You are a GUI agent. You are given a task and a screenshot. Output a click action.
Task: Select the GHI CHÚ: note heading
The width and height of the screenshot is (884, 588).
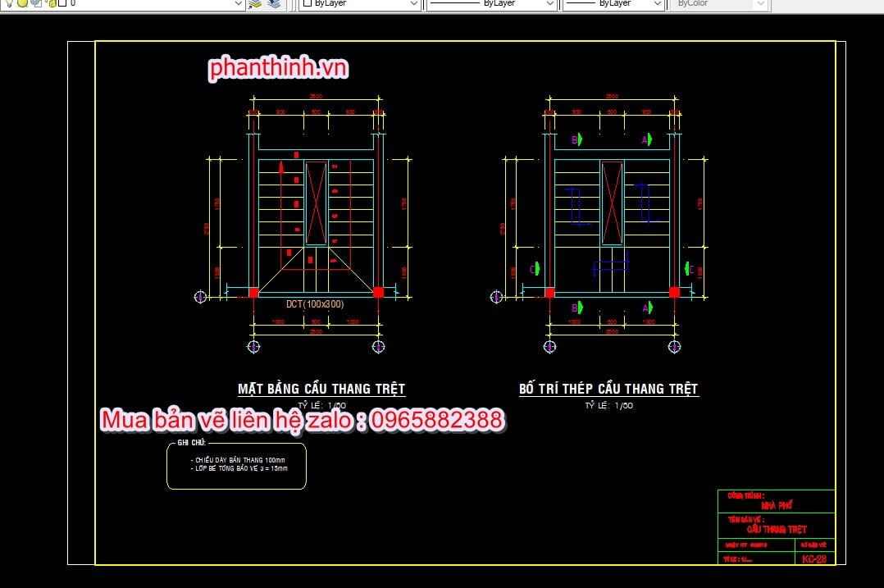coord(192,443)
